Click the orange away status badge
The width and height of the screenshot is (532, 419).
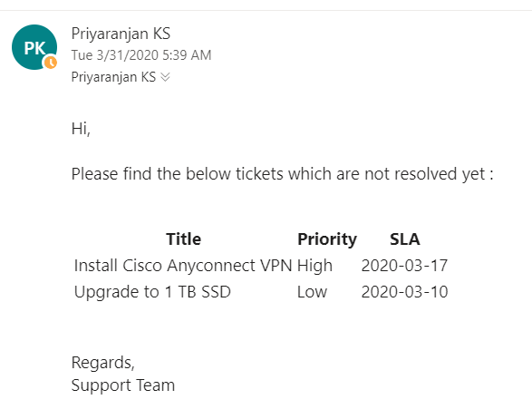pyautogui.click(x=51, y=63)
